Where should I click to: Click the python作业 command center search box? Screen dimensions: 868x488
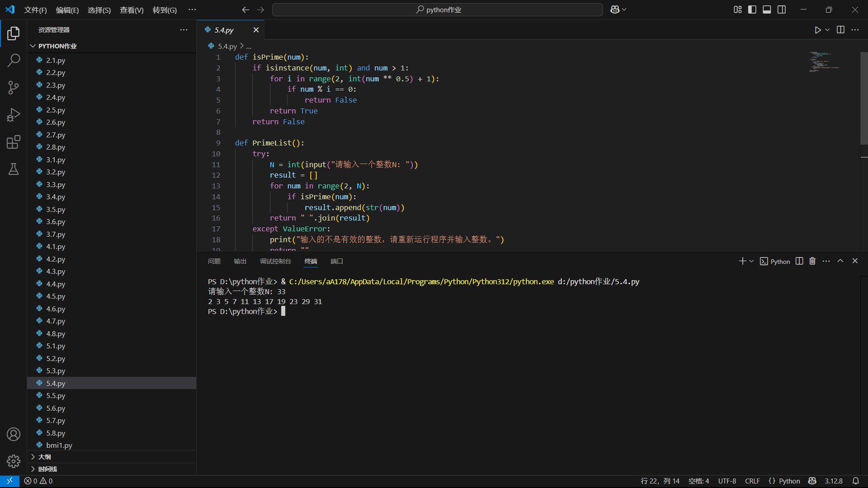[438, 9]
